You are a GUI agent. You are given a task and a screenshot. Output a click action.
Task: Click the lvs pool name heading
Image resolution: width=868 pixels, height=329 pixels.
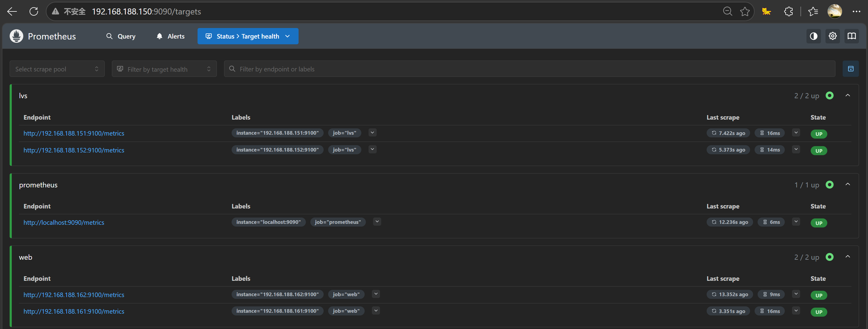tap(23, 96)
